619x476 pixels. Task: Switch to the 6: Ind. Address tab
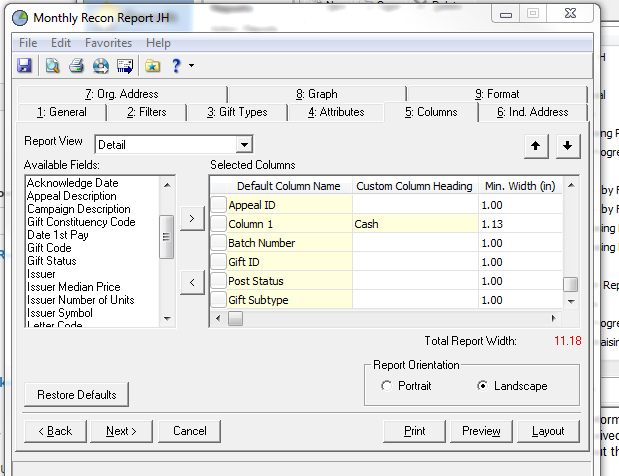click(x=533, y=112)
